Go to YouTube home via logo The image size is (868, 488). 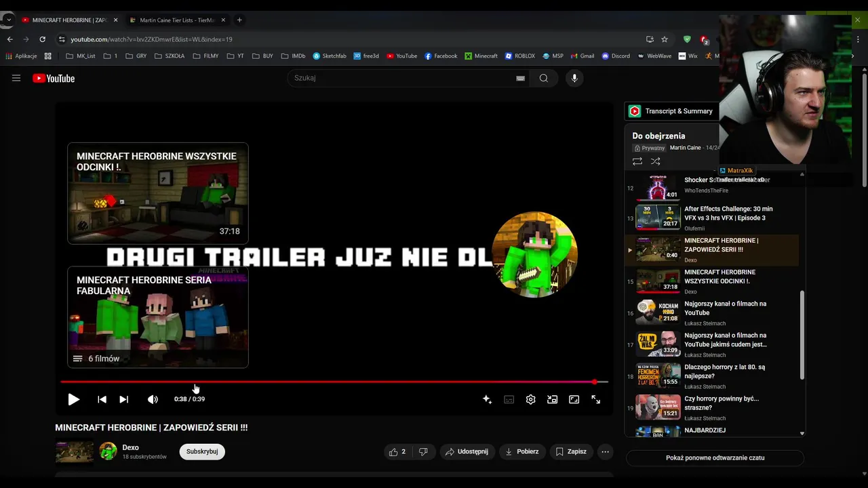[54, 78]
